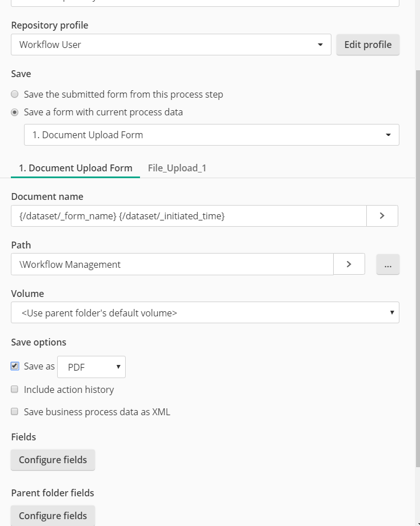Change the Save as format from PDF

[x=90, y=367]
